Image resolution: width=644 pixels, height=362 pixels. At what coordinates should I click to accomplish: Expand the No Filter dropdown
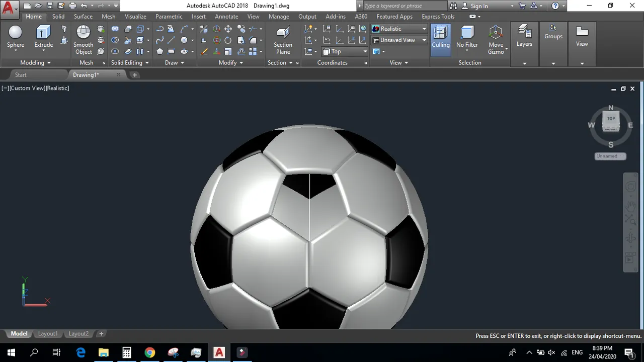pyautogui.click(x=467, y=50)
